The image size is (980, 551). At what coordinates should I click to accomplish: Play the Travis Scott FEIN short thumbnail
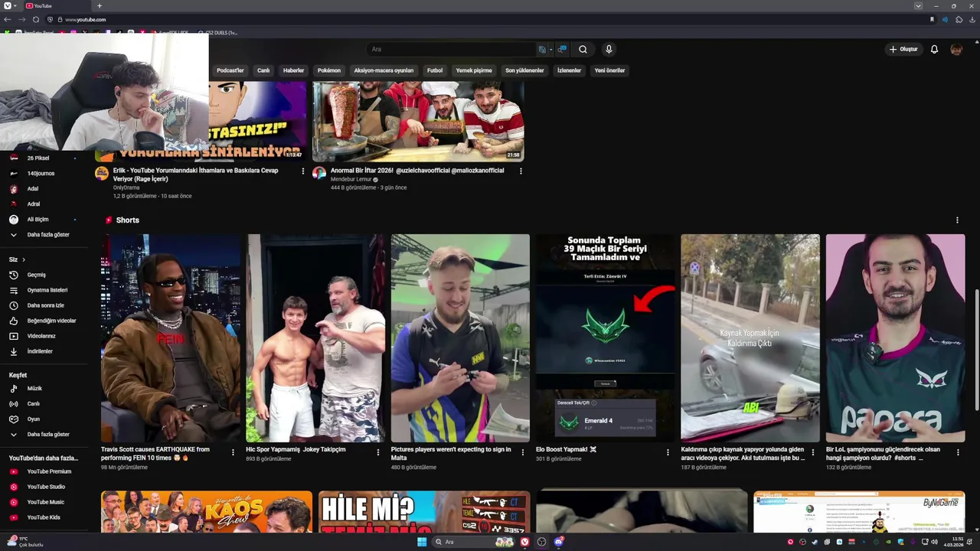click(170, 338)
